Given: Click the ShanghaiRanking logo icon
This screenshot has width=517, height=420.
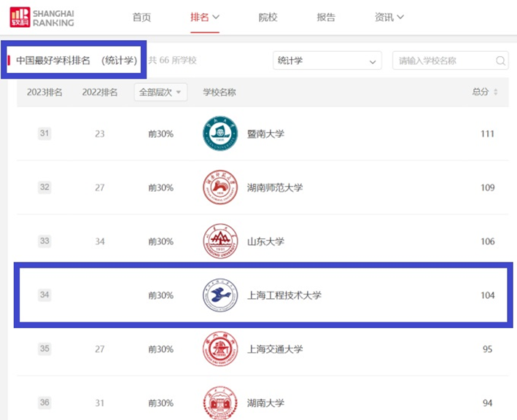Looking at the screenshot, I should [x=20, y=17].
